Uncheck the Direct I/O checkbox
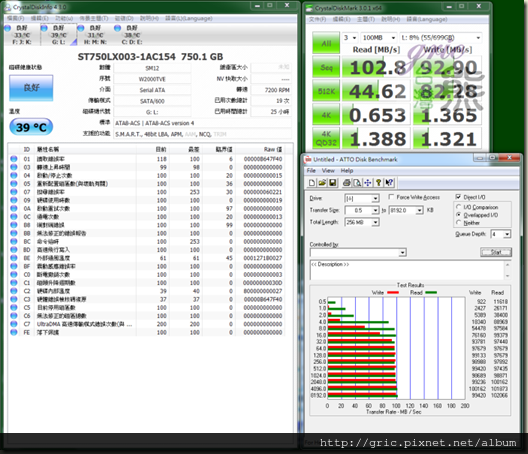The width and height of the screenshot is (528, 454). point(458,197)
